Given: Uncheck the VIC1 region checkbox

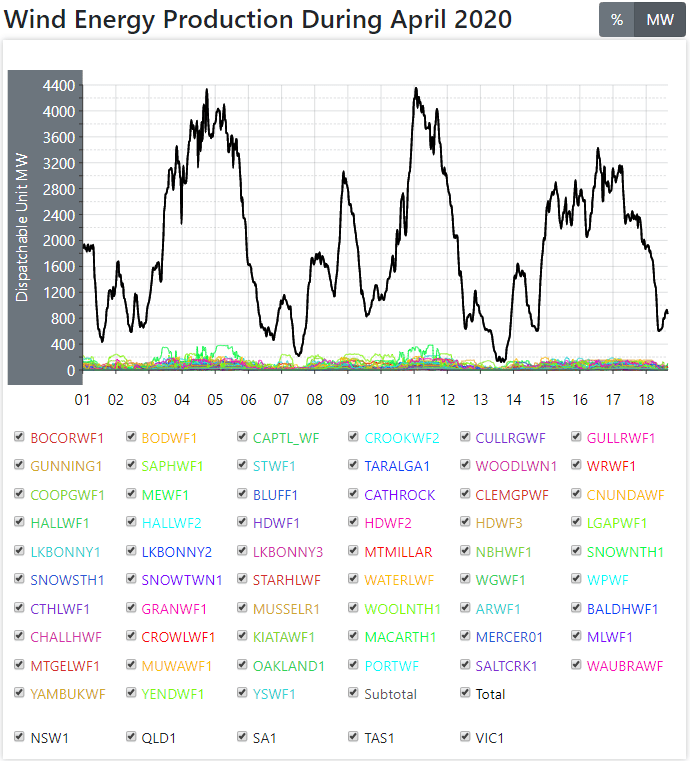Looking at the screenshot, I should click(466, 737).
